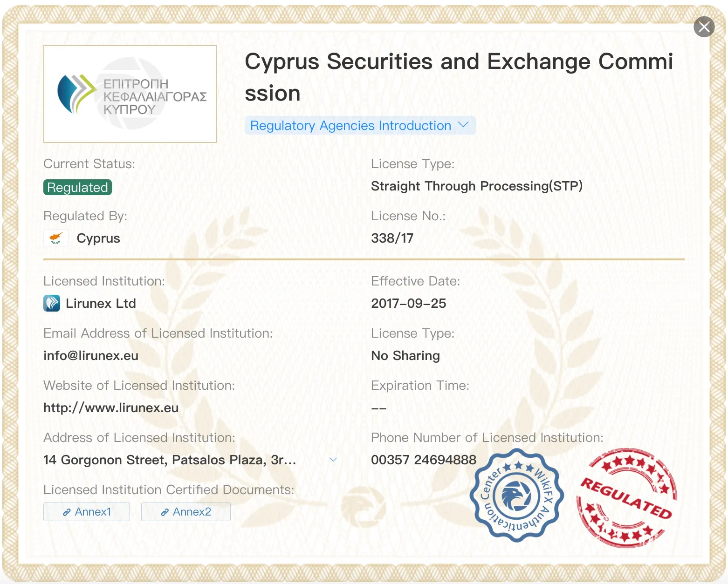Click the license number 338/17
This screenshot has width=728, height=584.
pyautogui.click(x=392, y=238)
